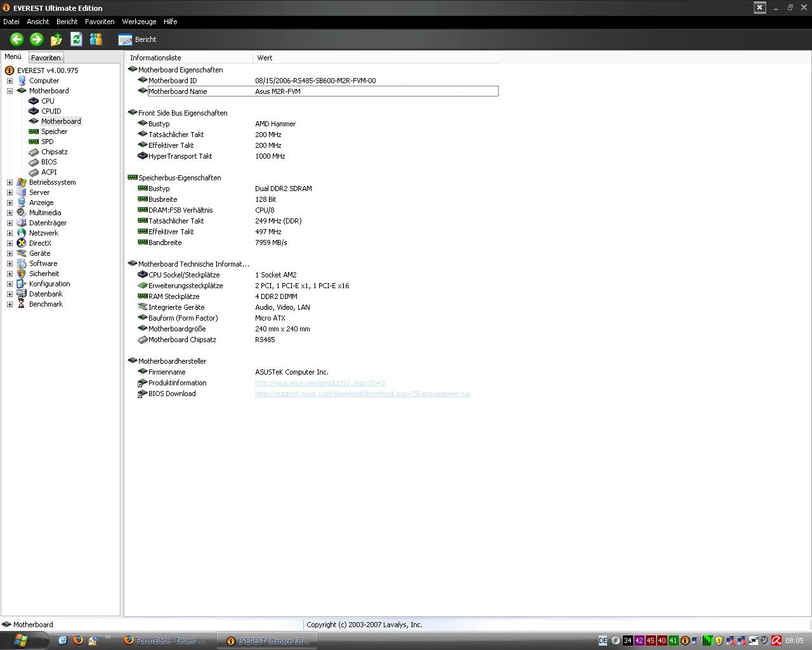
Task: Expand the Sicherheit tree node
Action: coord(10,274)
